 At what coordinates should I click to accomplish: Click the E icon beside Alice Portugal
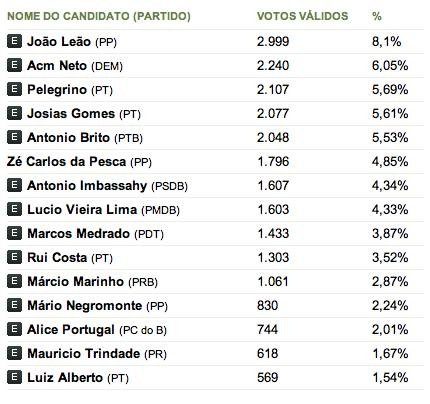14,329
